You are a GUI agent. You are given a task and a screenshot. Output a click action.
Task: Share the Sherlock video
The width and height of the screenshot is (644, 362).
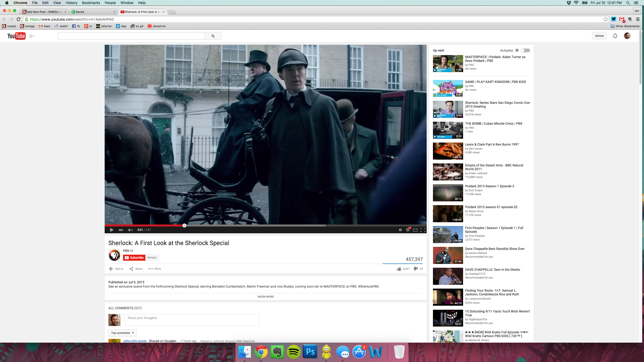coord(136,269)
